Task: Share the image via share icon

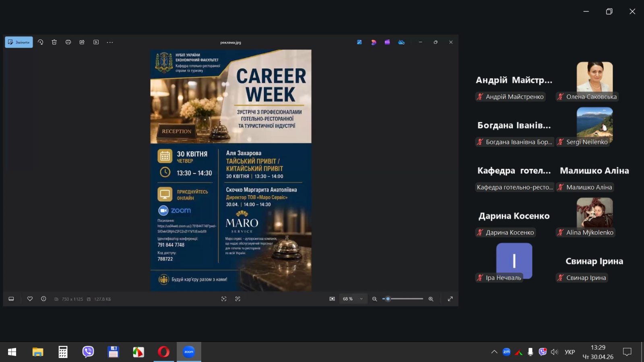Action: pos(82,42)
